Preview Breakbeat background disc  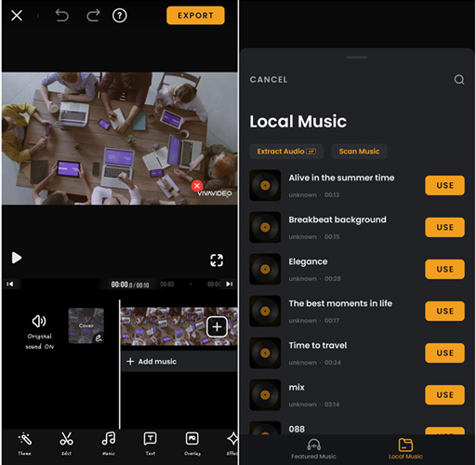[x=265, y=227]
